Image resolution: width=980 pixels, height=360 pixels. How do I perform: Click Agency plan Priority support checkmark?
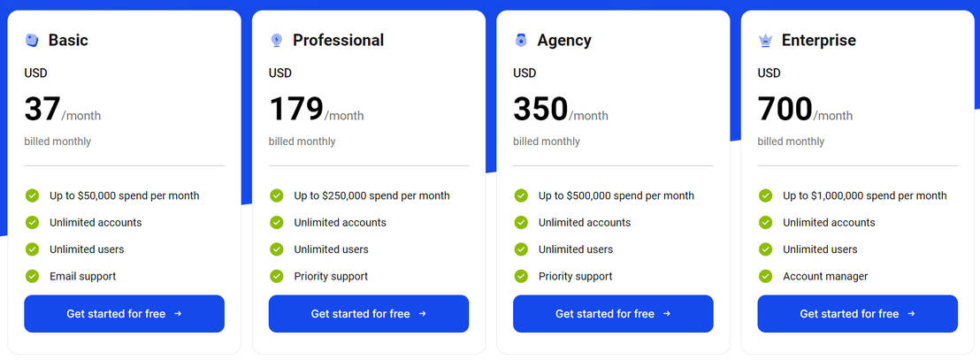521,276
